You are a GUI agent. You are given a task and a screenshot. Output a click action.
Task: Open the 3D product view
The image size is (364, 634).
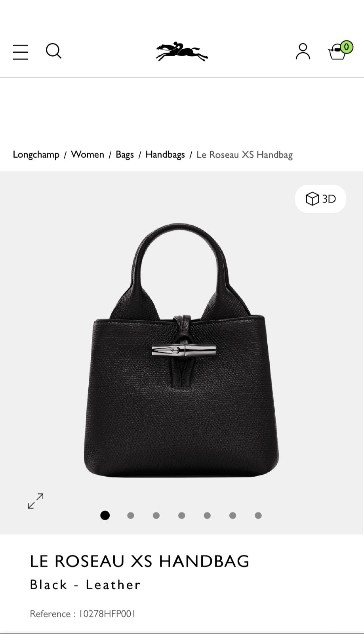point(320,199)
